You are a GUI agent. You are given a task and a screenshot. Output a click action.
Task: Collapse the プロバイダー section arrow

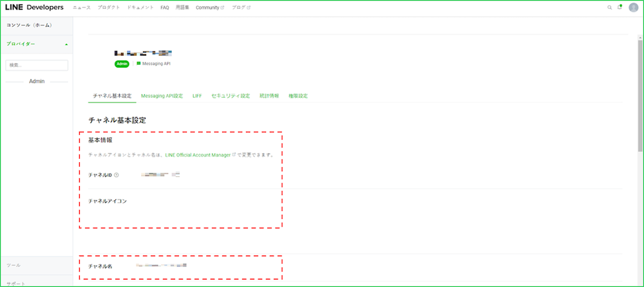66,44
